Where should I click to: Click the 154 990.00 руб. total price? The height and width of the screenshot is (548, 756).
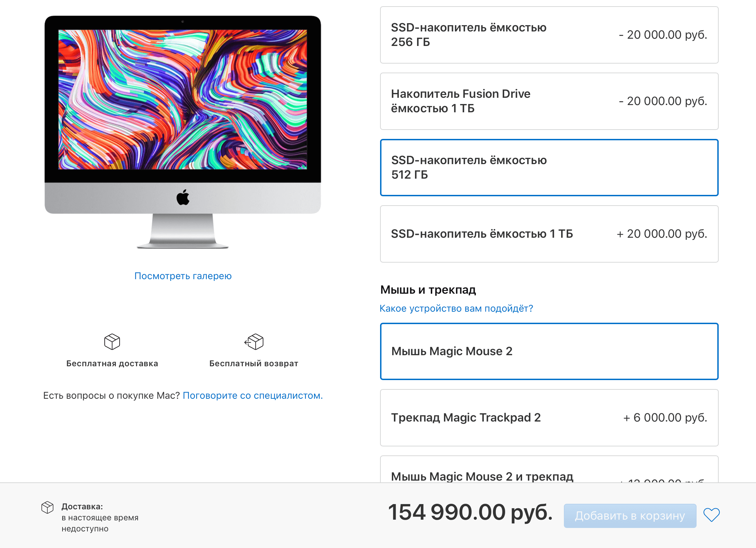point(470,512)
